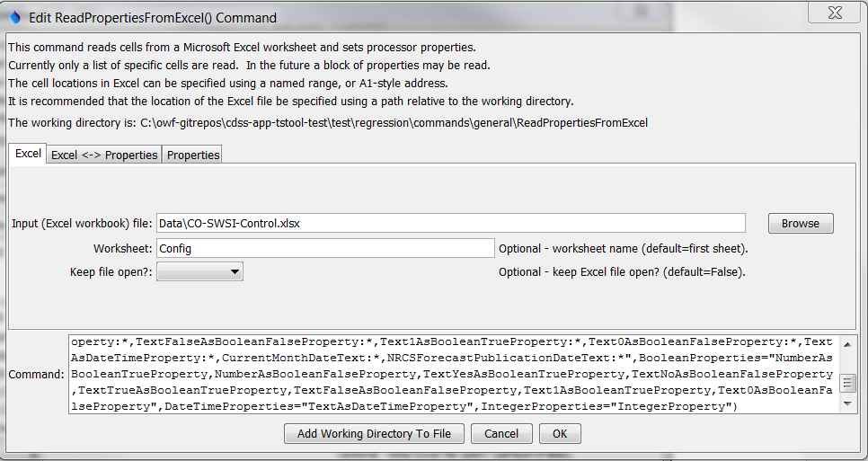Viewport: 868px width, 461px height.
Task: Click the water drop icon in title bar
Action: point(14,17)
